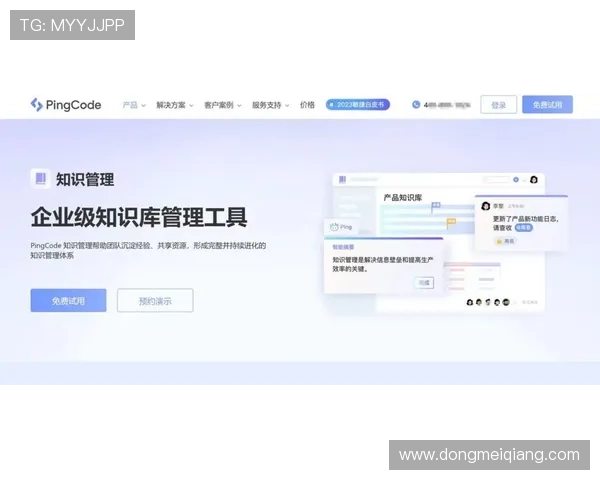Viewport: 600px width, 480px height.
Task: Click the 智能摘要 label
Action: point(343,247)
